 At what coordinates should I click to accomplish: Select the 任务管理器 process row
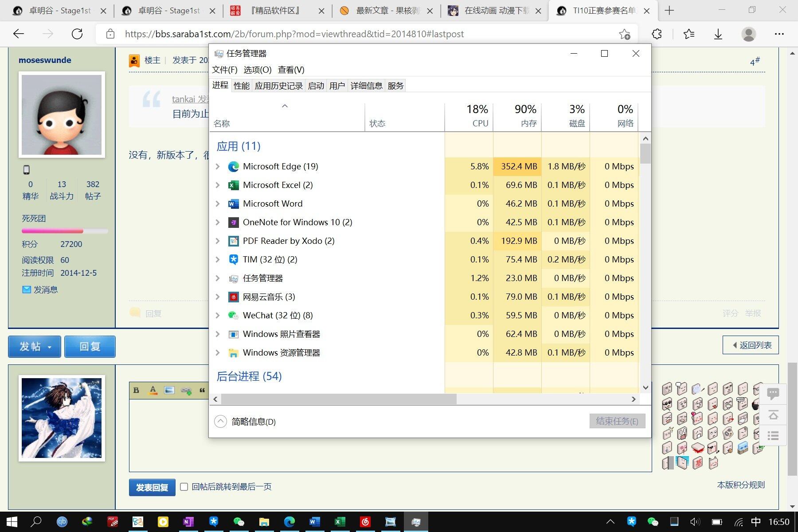pyautogui.click(x=424, y=278)
